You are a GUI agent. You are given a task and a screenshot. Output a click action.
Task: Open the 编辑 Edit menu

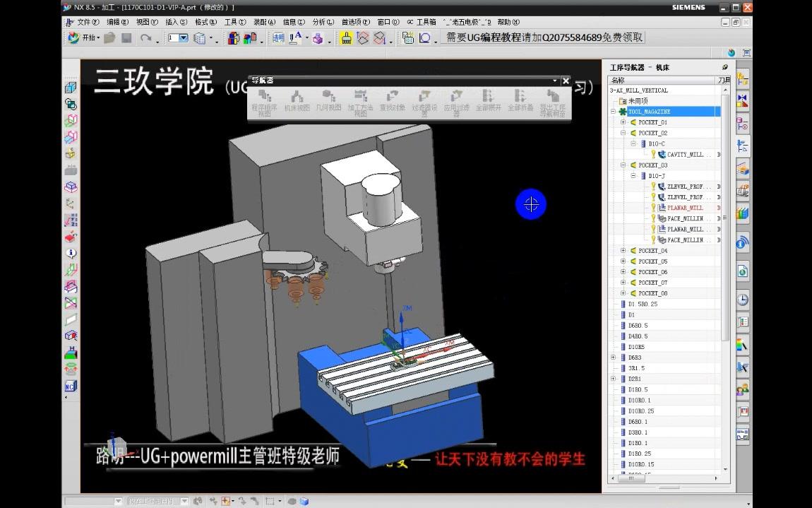(117, 22)
